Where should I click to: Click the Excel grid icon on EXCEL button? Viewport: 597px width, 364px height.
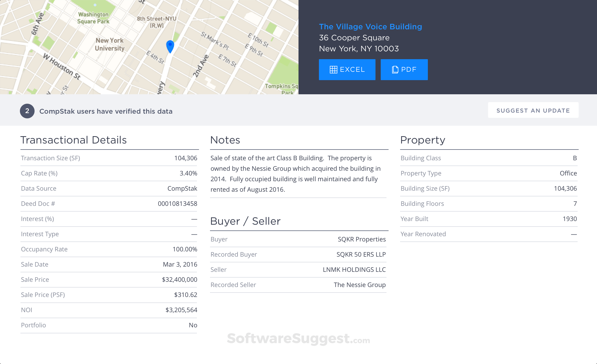pos(334,69)
